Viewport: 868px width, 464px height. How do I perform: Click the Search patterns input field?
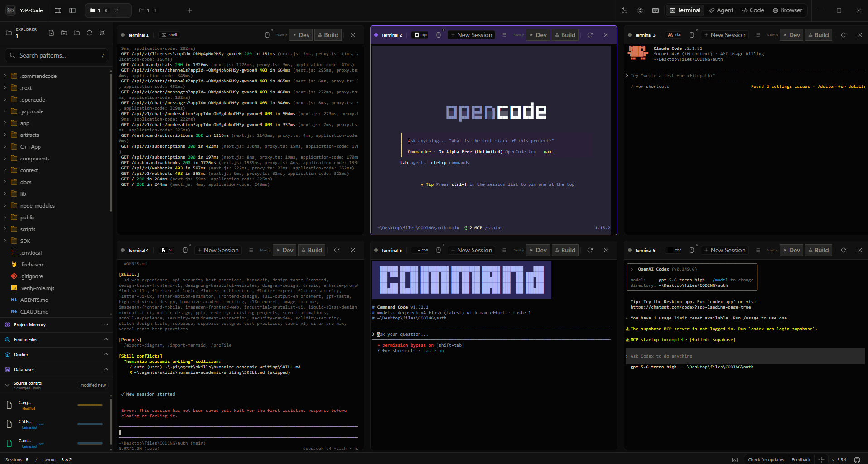point(57,55)
